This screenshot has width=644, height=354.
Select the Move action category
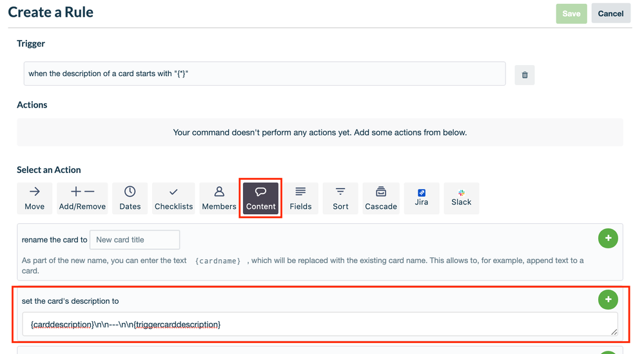[x=35, y=199]
